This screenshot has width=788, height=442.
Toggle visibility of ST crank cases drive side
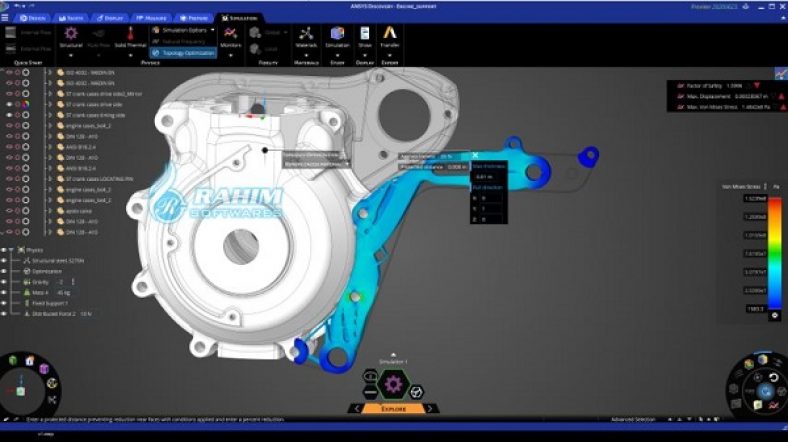click(x=9, y=104)
